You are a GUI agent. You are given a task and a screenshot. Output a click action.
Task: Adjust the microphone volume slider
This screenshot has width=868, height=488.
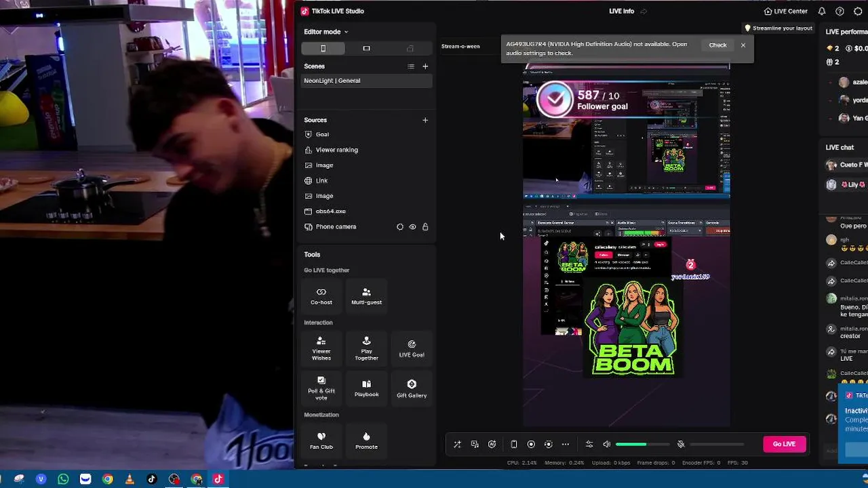717,445
